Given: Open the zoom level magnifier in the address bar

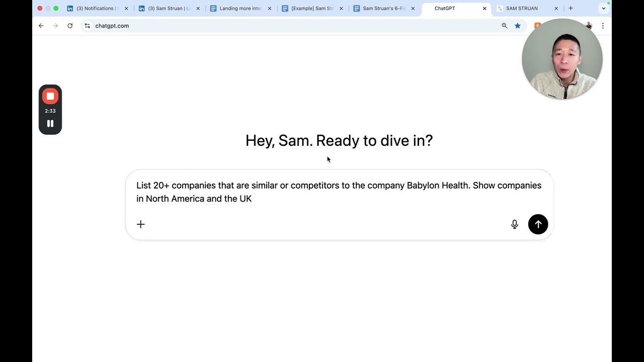Looking at the screenshot, I should point(505,26).
